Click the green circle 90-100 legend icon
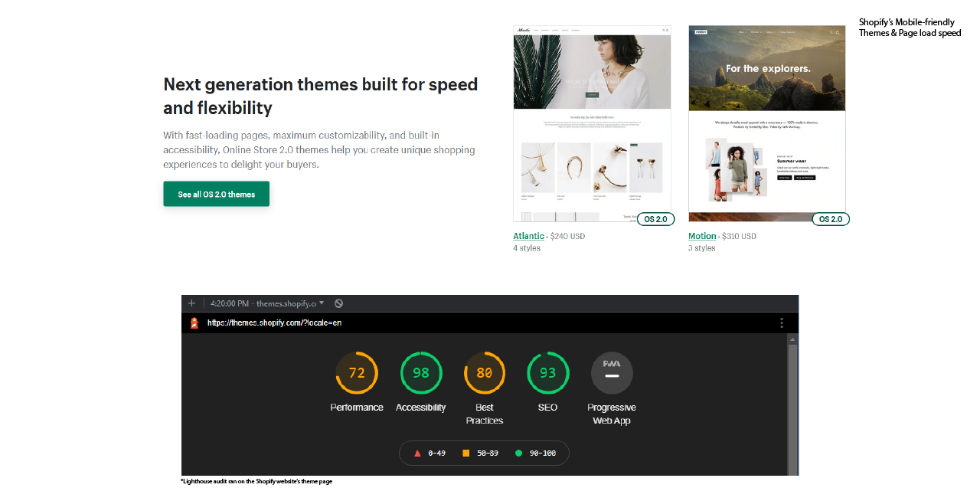 pyautogui.click(x=518, y=454)
